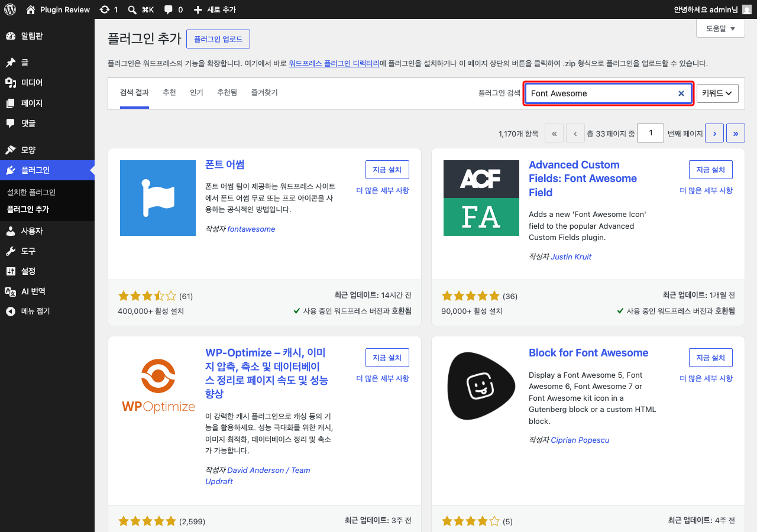This screenshot has width=757, height=532.
Task: Install the ACF Font Awesome Field plugin
Action: tap(711, 170)
